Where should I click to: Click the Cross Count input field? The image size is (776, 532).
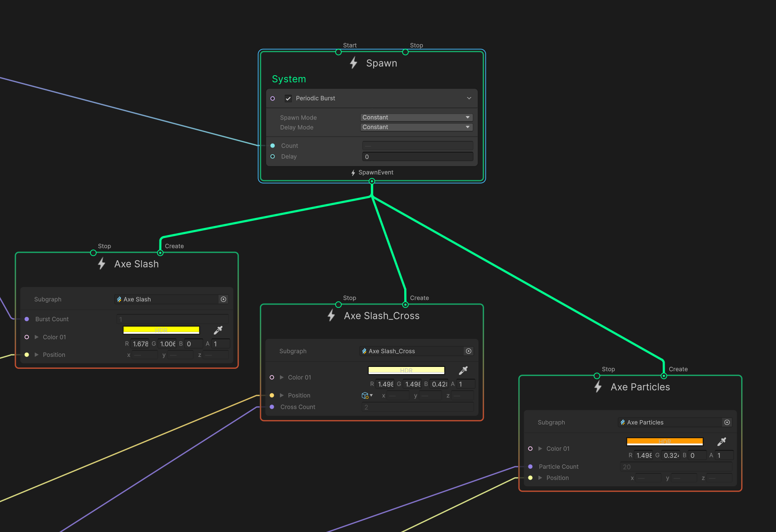tap(418, 407)
